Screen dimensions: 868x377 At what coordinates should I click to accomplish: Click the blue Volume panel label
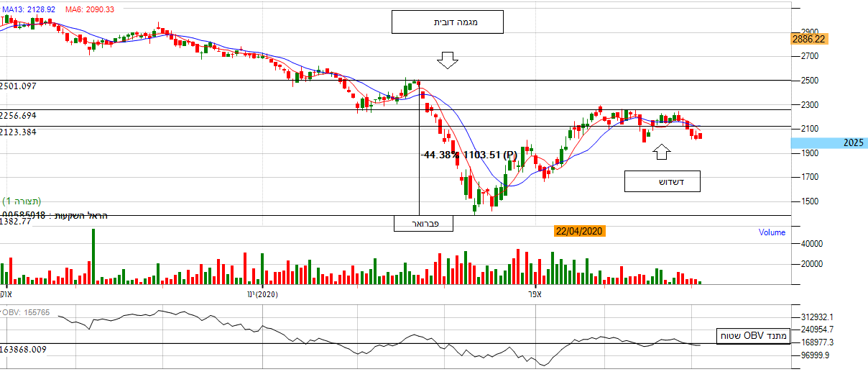(x=772, y=232)
